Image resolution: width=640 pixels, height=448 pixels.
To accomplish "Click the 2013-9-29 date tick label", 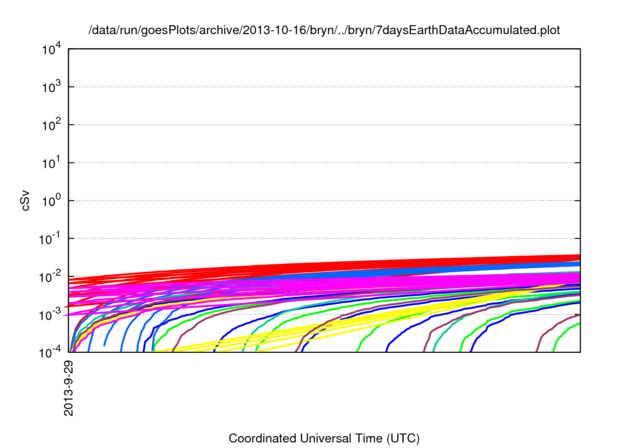I will [x=69, y=388].
